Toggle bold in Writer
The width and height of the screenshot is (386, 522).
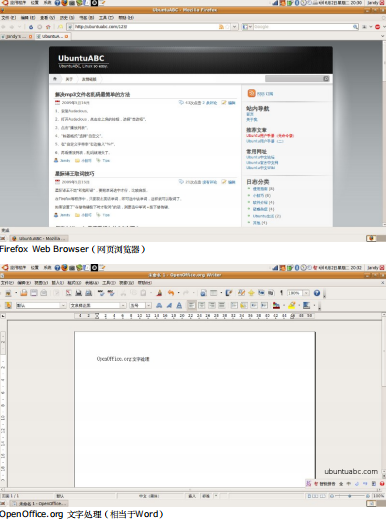tap(159, 305)
